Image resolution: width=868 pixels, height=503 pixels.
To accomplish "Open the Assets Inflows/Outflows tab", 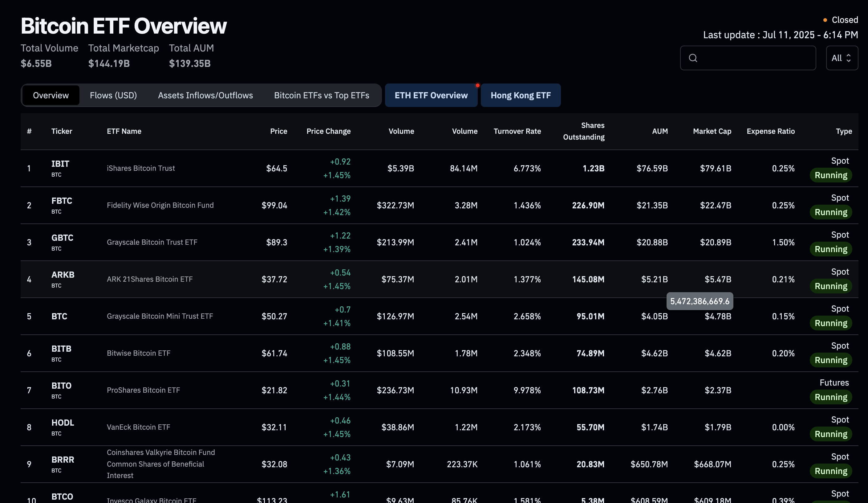I will coord(205,95).
